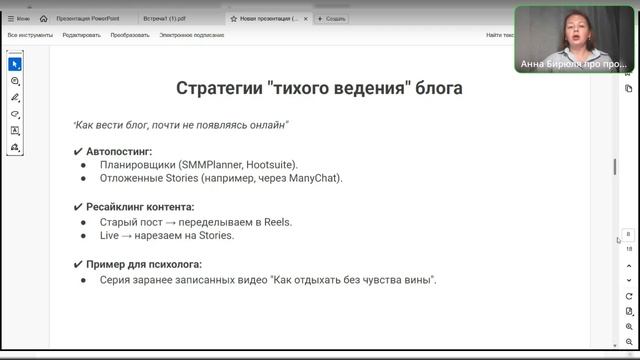Viewport: 640px width, 360px height.
Task: Click the heading Пример для психолога:
Action: (144, 264)
